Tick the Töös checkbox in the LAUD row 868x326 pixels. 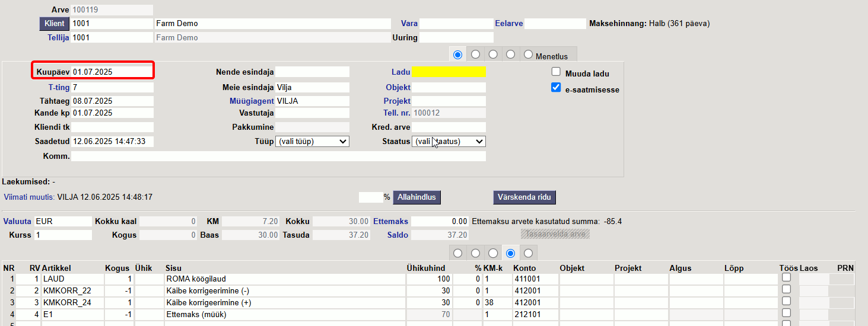pyautogui.click(x=786, y=277)
